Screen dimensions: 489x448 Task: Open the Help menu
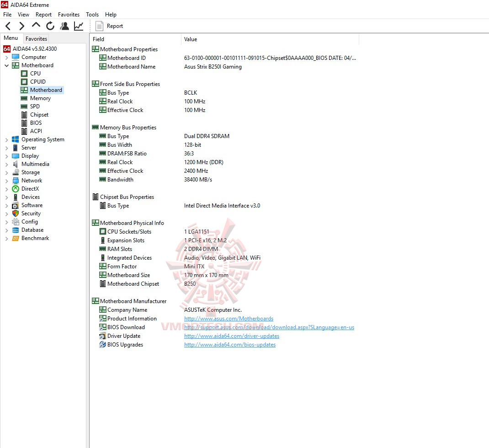pyautogui.click(x=111, y=14)
